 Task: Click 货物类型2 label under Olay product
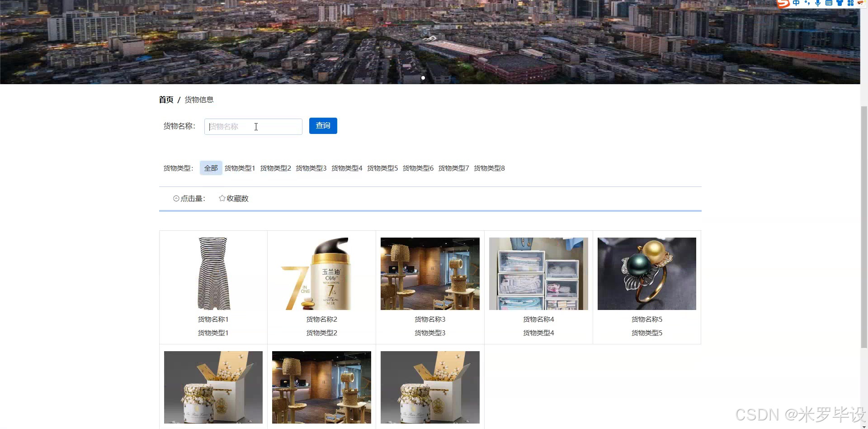[322, 333]
